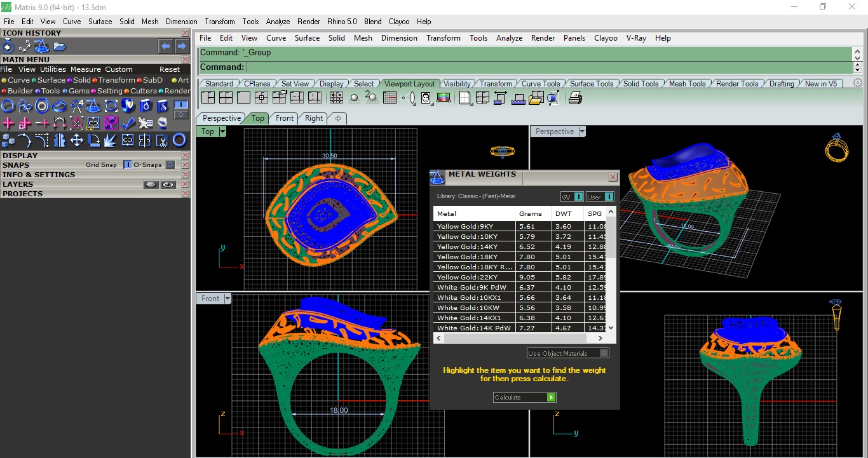Open the Analyze menu in the Rhino menu bar
This screenshot has height=458, width=868.
(509, 38)
